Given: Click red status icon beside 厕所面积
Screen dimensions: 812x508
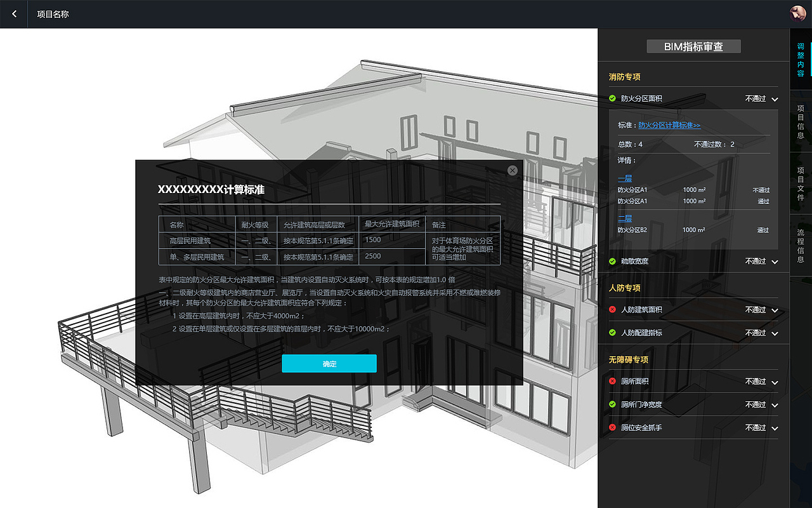Looking at the screenshot, I should tap(612, 381).
